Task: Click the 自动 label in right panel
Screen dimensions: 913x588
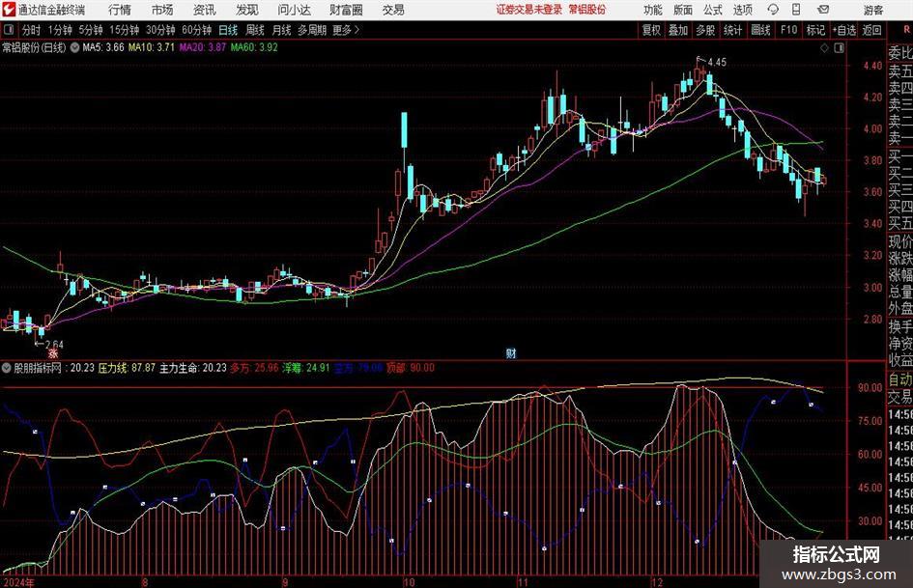Action: click(x=900, y=379)
